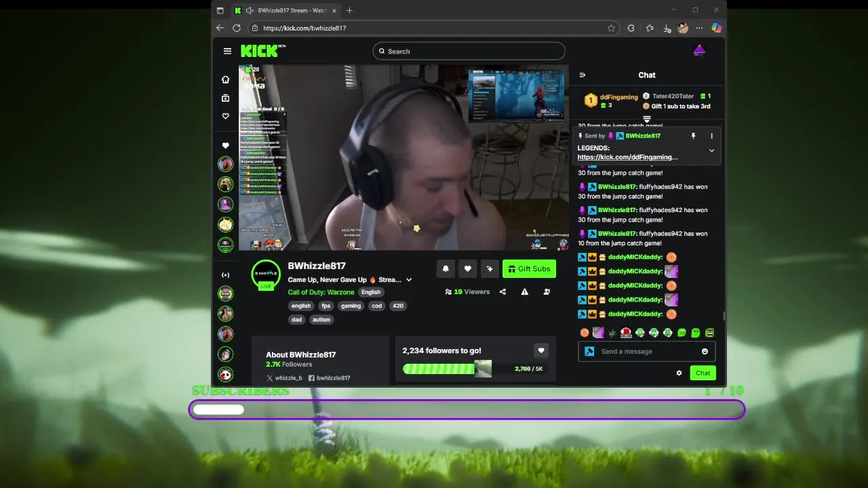Click the browser address bar
The height and width of the screenshot is (488, 868).
434,28
